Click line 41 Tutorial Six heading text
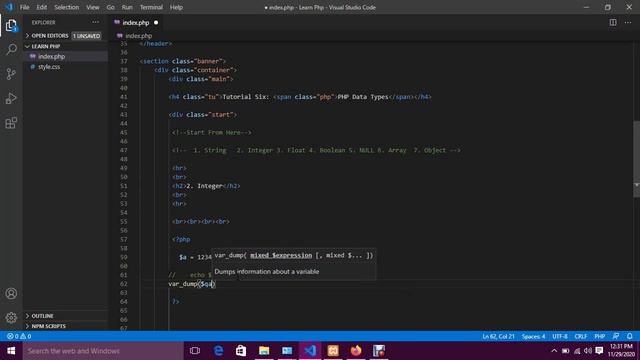The image size is (640, 360). [300, 97]
